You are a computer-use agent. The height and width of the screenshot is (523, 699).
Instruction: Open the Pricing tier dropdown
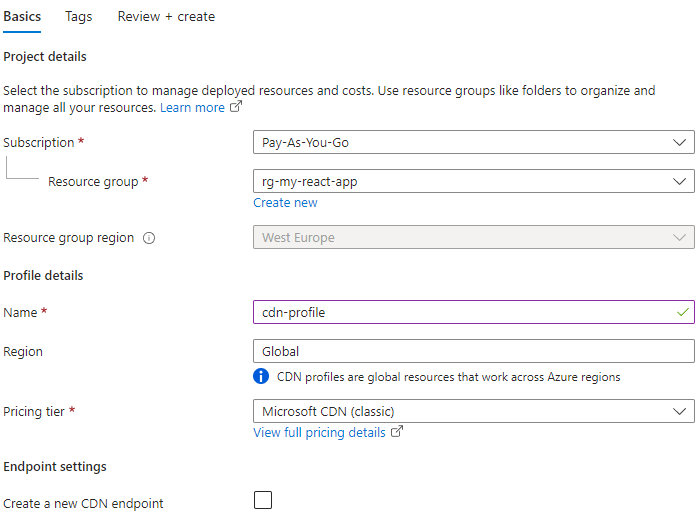click(x=473, y=411)
